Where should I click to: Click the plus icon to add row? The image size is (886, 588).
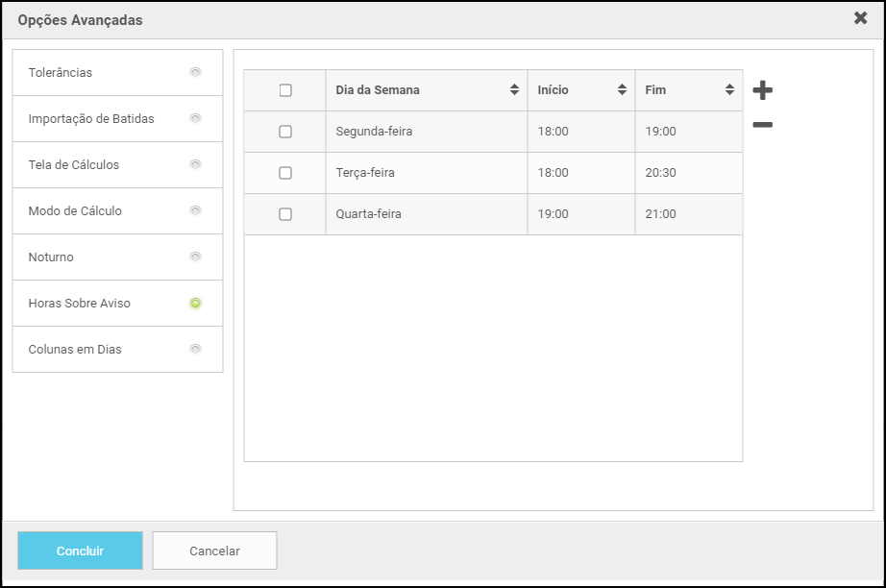click(762, 90)
